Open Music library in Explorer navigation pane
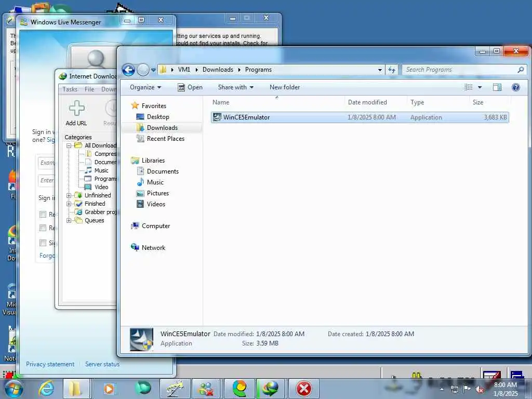The image size is (532, 399). [155, 182]
